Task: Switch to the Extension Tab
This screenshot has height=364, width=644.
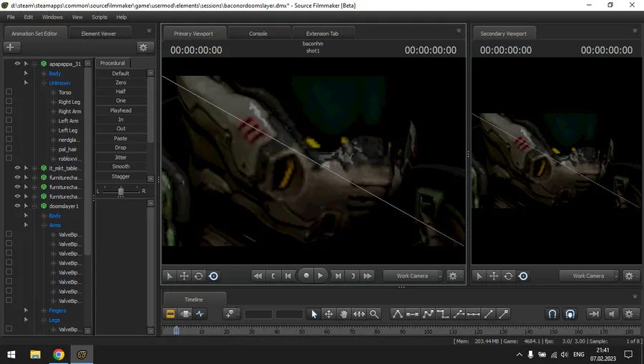Action: point(323,34)
